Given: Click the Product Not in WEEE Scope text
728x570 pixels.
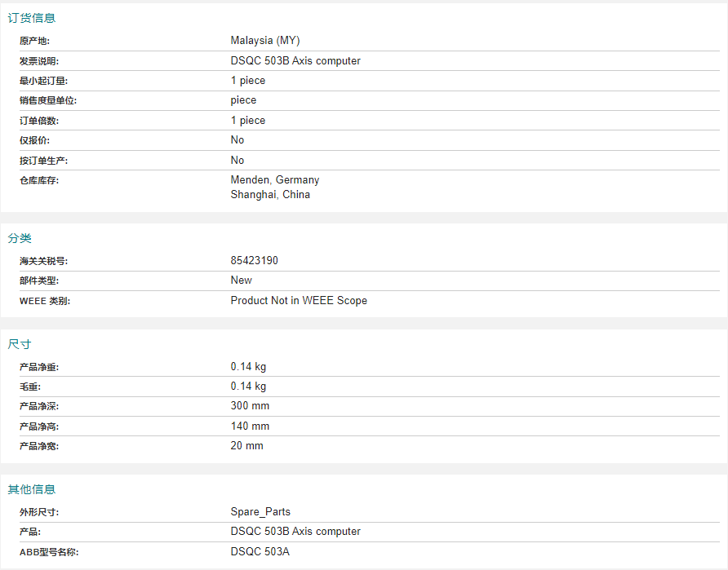Looking at the screenshot, I should pyautogui.click(x=299, y=301).
